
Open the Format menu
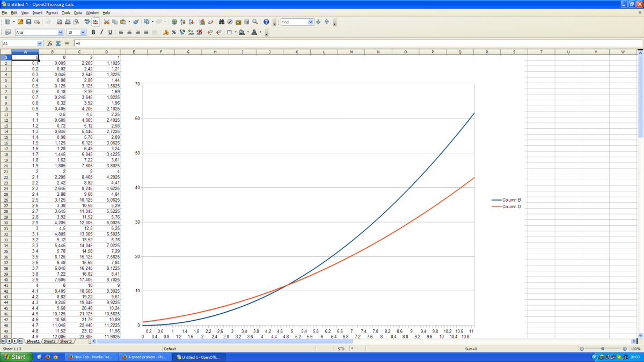click(x=52, y=12)
